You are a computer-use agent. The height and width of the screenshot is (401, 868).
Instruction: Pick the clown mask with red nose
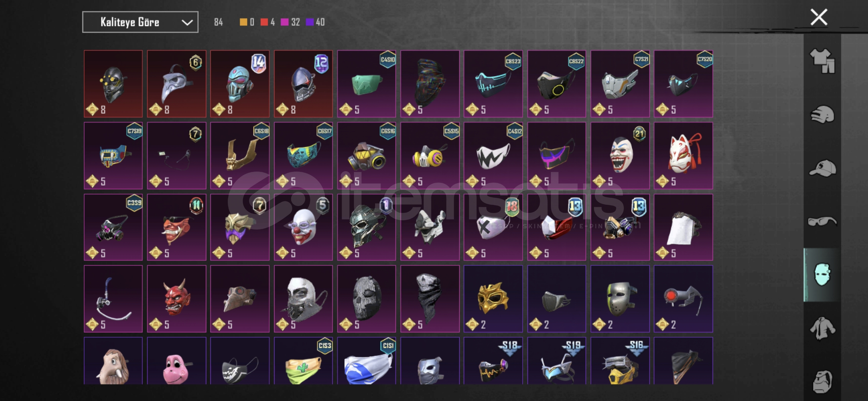tap(303, 227)
